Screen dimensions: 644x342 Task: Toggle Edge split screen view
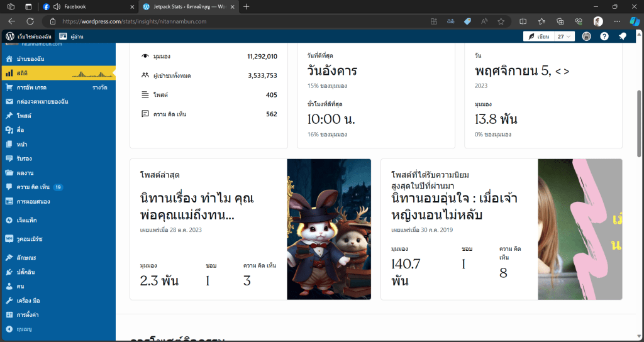(523, 21)
